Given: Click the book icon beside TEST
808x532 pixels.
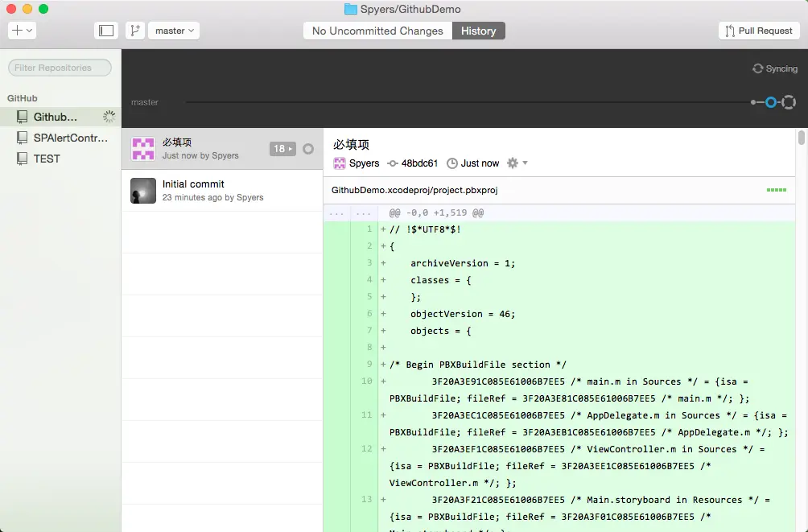Looking at the screenshot, I should tap(22, 159).
